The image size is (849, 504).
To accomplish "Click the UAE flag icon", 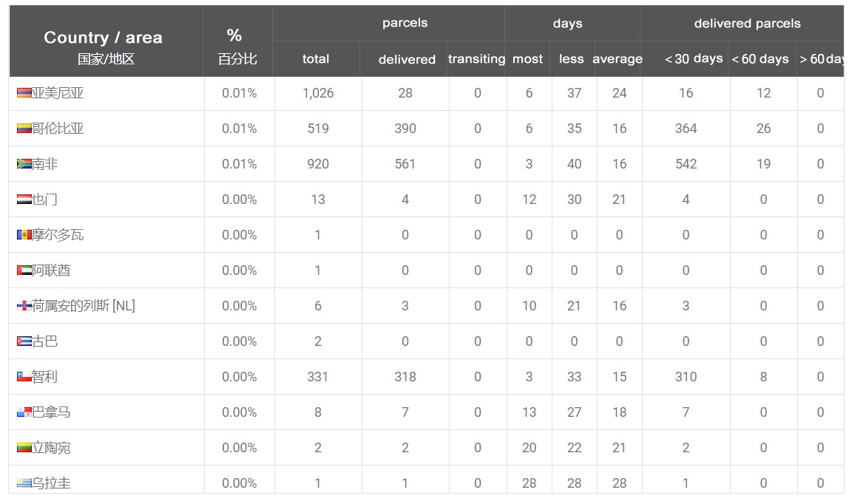I will [24, 270].
